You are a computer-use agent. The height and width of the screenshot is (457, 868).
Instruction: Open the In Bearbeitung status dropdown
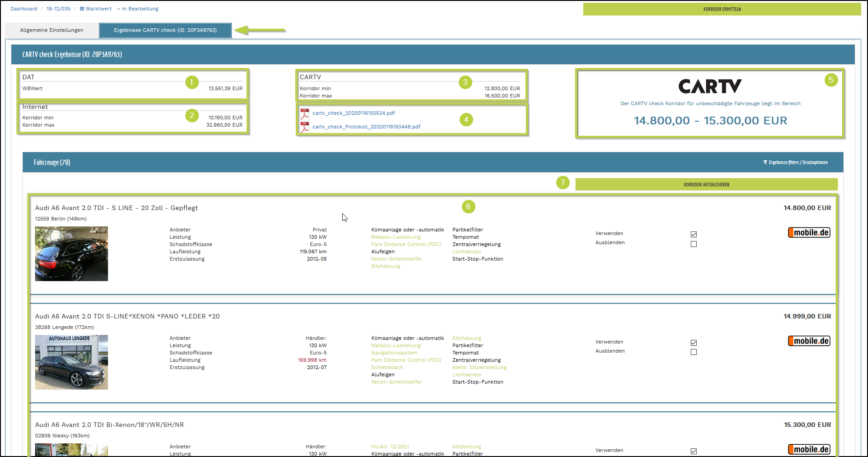pos(138,9)
